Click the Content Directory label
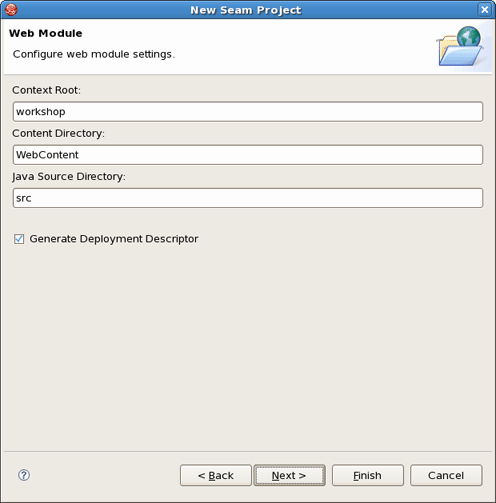Image resolution: width=496 pixels, height=503 pixels. tap(58, 133)
